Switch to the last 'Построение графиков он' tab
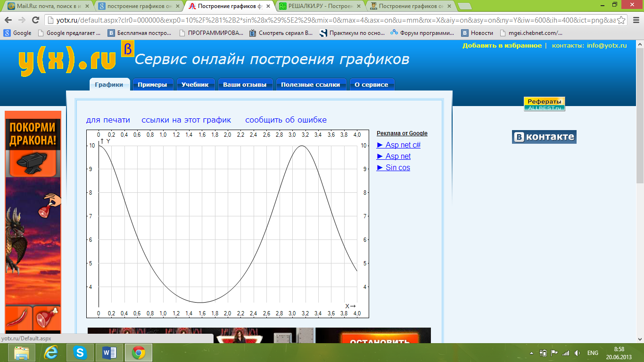 point(410,6)
